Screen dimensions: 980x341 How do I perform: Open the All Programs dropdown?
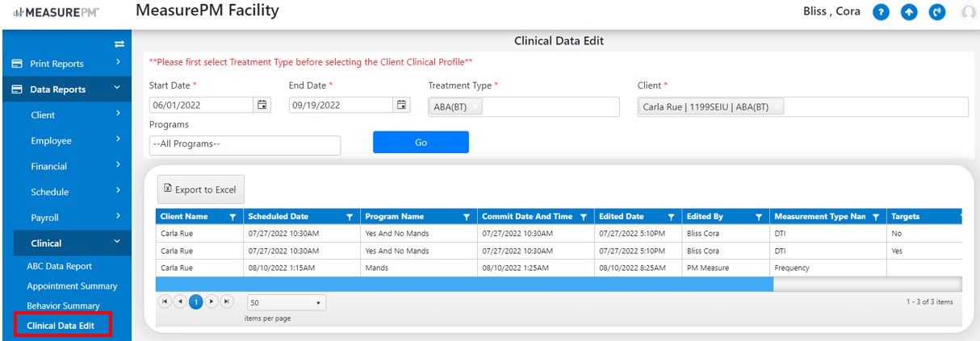245,145
